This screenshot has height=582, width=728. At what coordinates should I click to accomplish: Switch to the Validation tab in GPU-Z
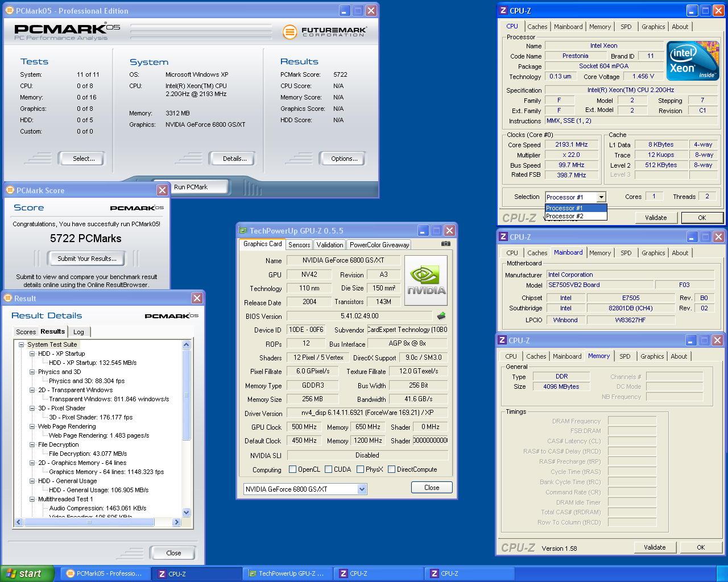(x=330, y=245)
